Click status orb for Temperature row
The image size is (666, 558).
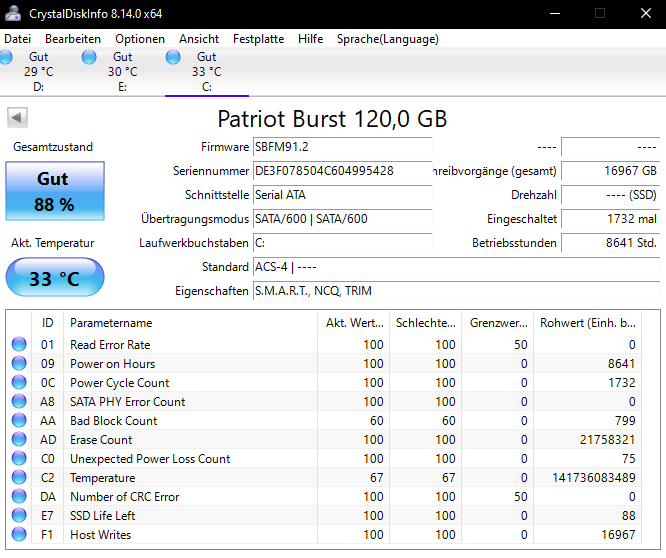[19, 477]
